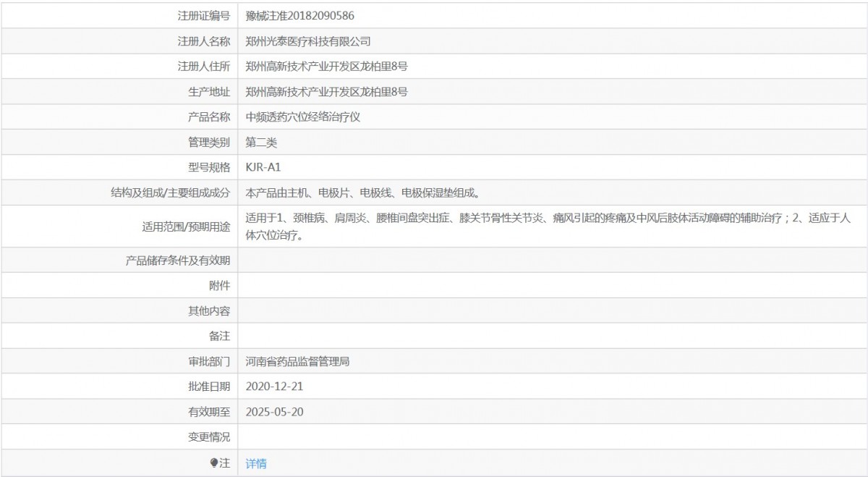868x477 pixels.
Task: Click the 注册人住所 address value
Action: click(x=327, y=67)
